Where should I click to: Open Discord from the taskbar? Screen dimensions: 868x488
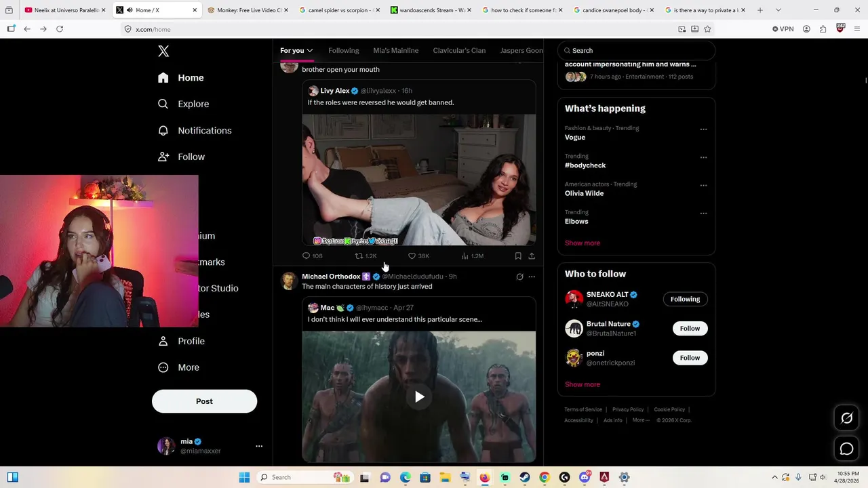click(585, 477)
